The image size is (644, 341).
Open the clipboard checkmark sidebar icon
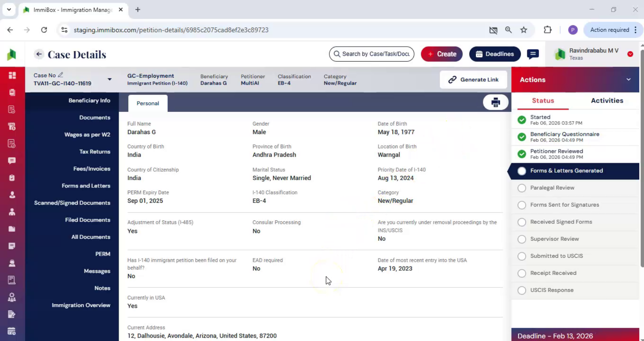(12, 178)
